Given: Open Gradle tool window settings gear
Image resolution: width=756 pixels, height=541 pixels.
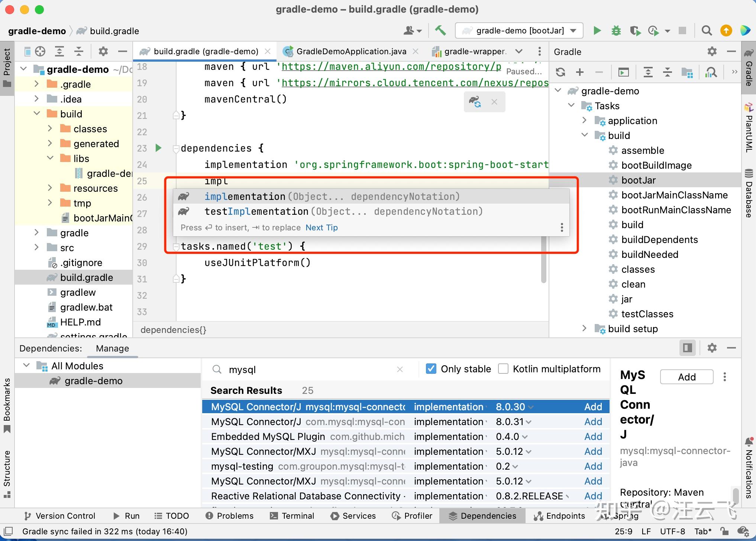Looking at the screenshot, I should [712, 52].
